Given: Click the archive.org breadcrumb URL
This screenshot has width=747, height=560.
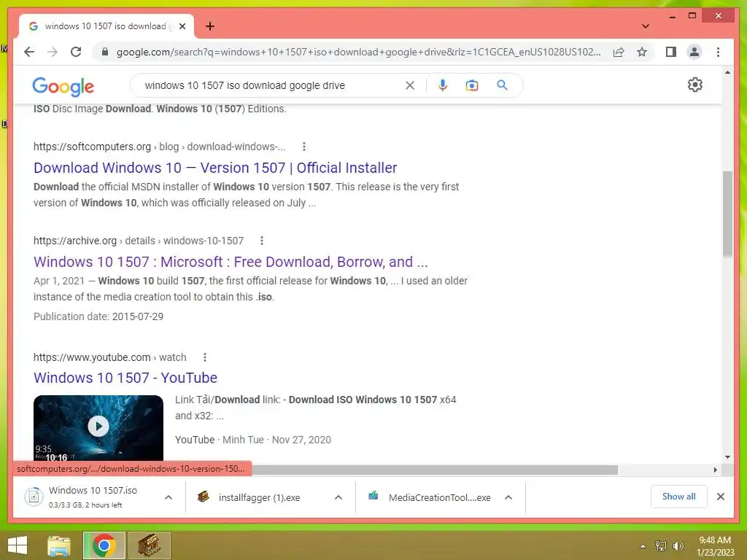Looking at the screenshot, I should 139,241.
